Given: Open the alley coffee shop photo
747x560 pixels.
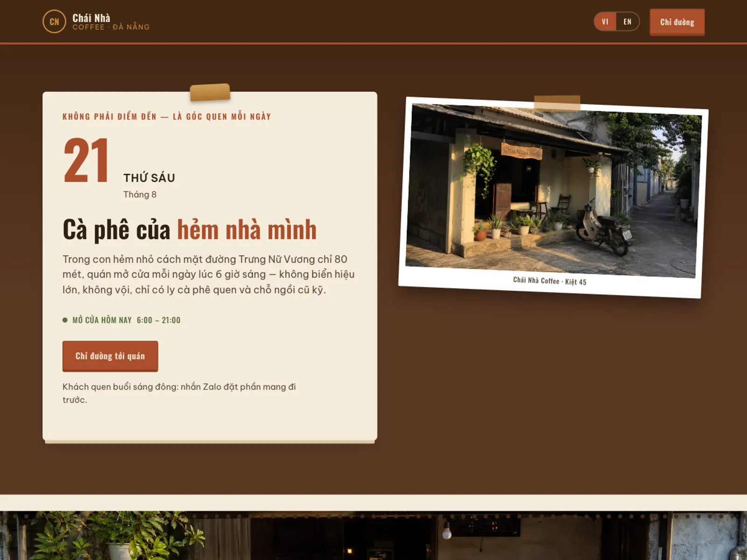Looking at the screenshot, I should click(x=553, y=190).
